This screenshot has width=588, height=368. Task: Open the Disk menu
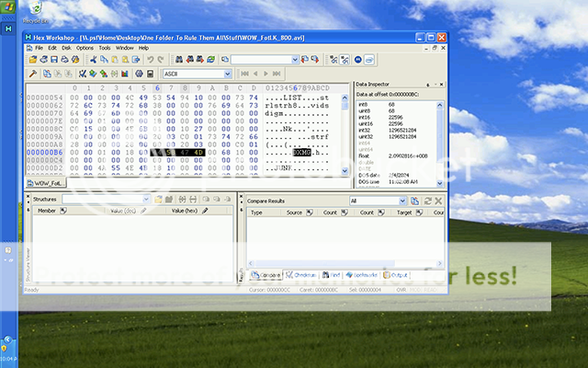(x=66, y=48)
